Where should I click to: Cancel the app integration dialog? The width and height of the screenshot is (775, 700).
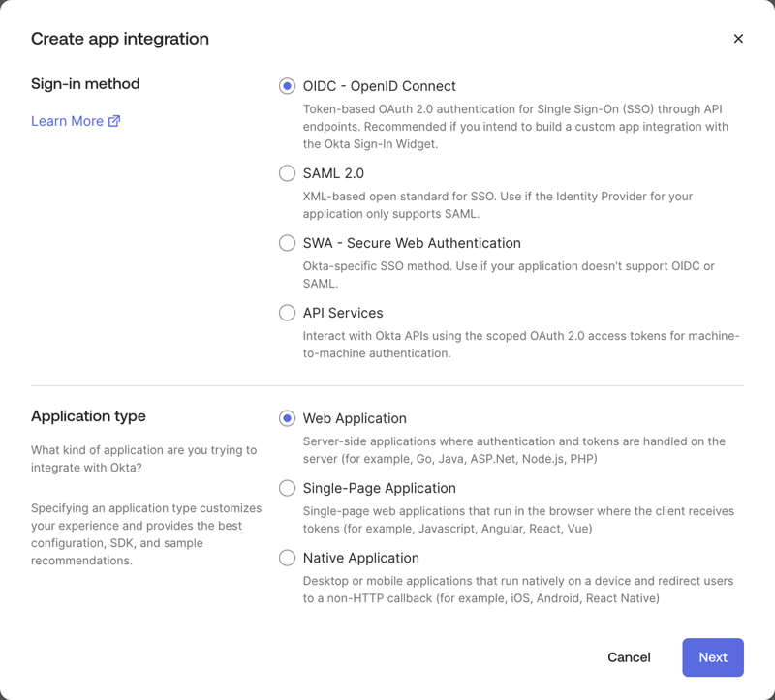click(x=629, y=657)
